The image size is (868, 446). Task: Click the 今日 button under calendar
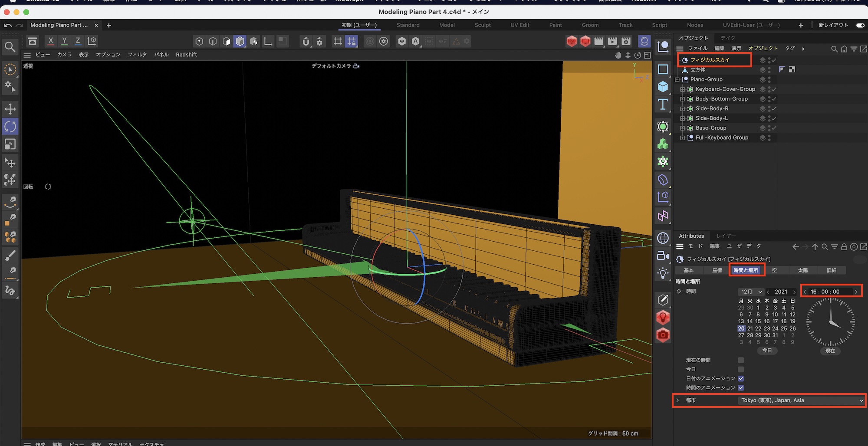coord(767,351)
